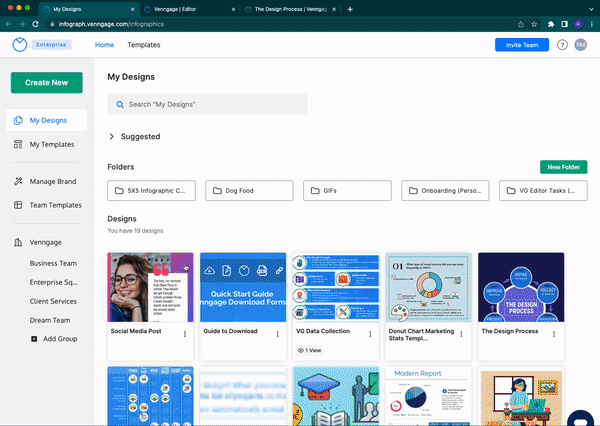
Task: Close the Venngage Editor browser tab
Action: tap(233, 9)
